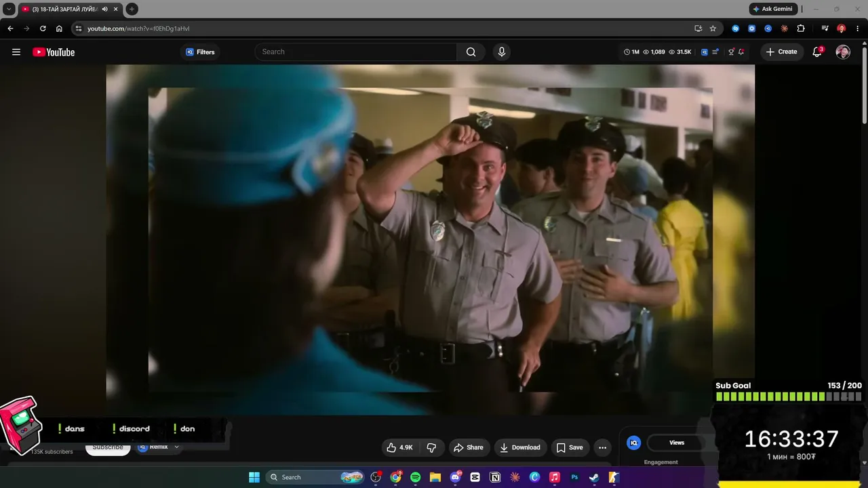Share the video
The image size is (868, 488).
[469, 447]
